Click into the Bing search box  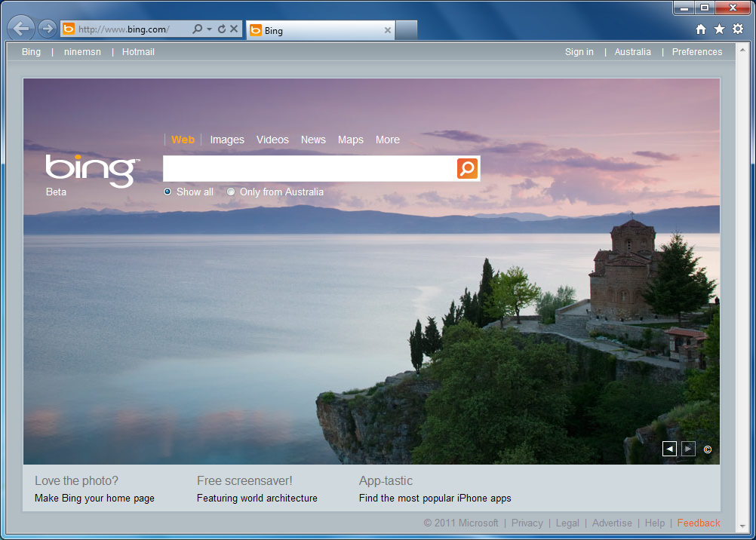pos(309,168)
